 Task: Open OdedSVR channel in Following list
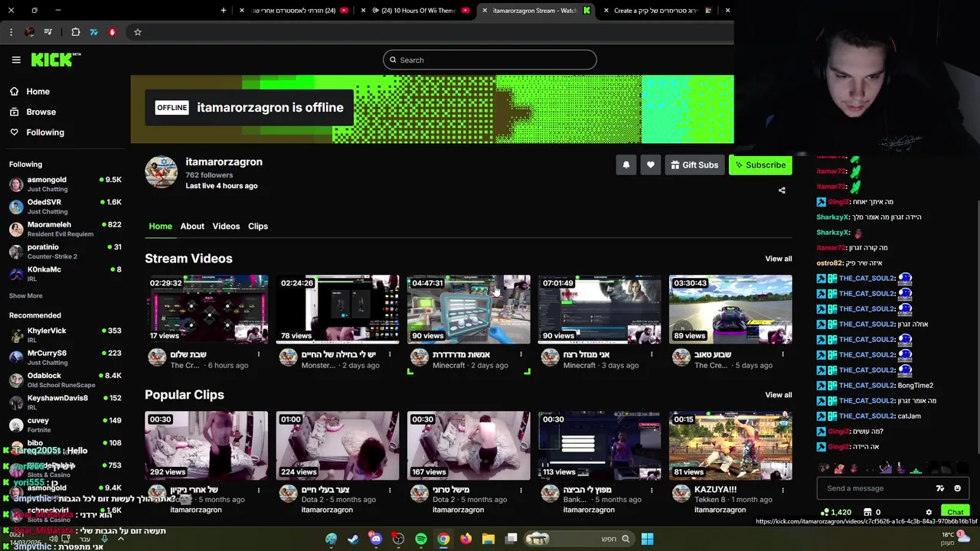65,207
